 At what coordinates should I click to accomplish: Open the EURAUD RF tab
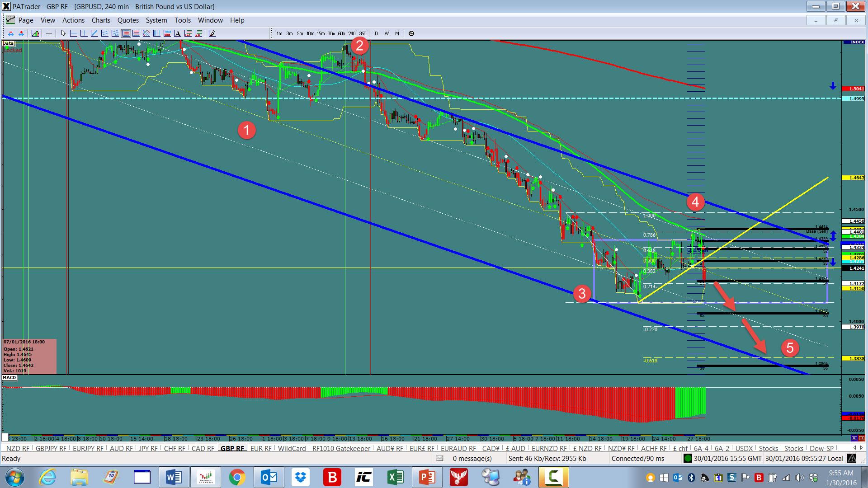458,449
